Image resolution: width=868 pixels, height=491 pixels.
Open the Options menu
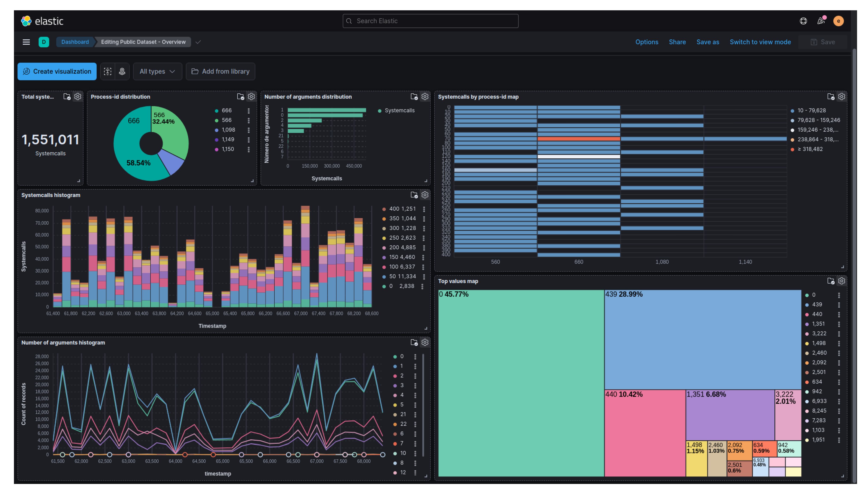(646, 42)
